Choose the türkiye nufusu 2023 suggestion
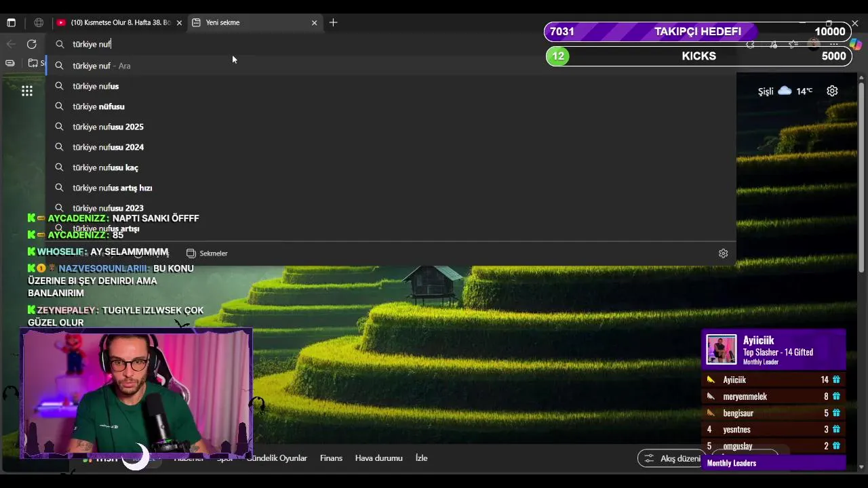The width and height of the screenshot is (868, 488). (x=391, y=208)
